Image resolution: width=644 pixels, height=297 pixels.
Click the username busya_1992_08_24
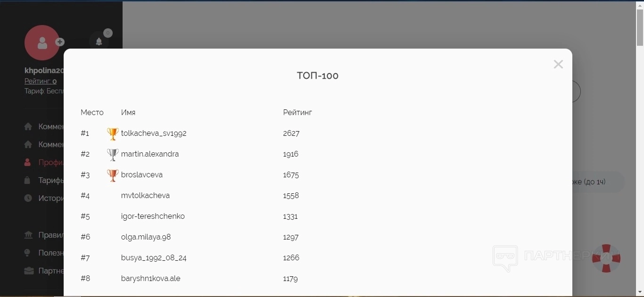(154, 258)
